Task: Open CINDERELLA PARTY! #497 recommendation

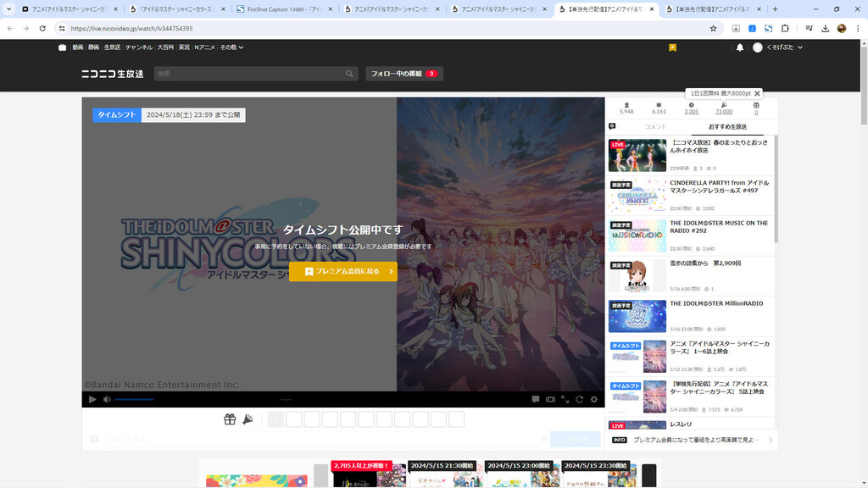Action: (690, 196)
